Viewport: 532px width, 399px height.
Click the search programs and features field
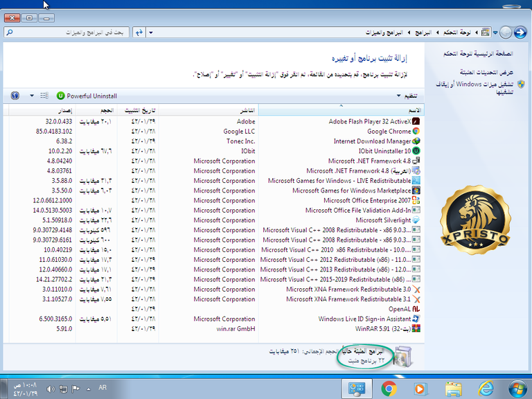66,33
